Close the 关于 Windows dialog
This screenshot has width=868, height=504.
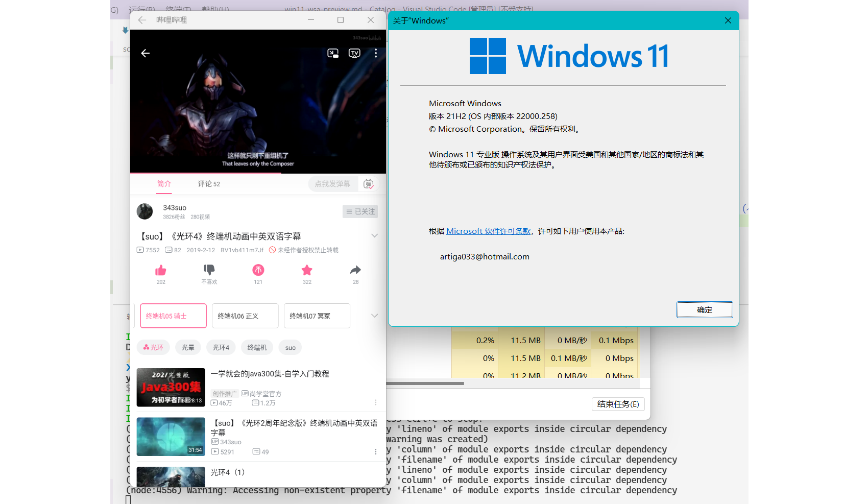(728, 20)
